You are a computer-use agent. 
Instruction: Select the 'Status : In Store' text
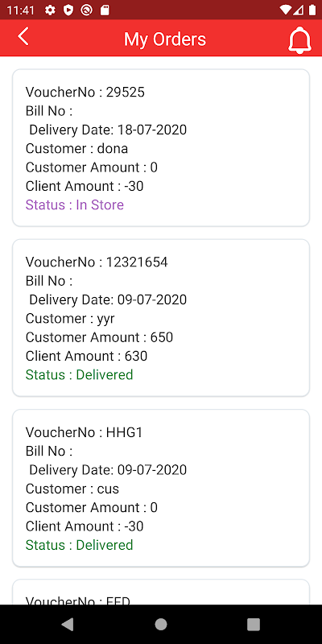point(75,204)
